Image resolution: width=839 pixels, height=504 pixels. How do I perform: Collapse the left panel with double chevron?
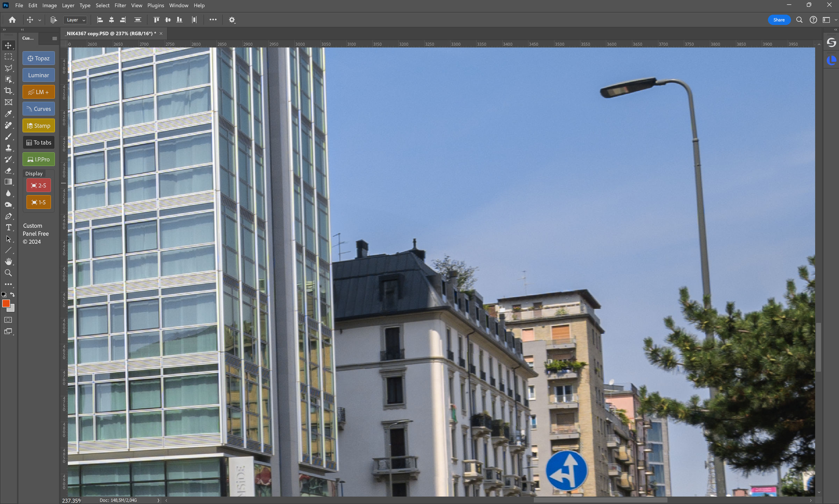coord(22,29)
